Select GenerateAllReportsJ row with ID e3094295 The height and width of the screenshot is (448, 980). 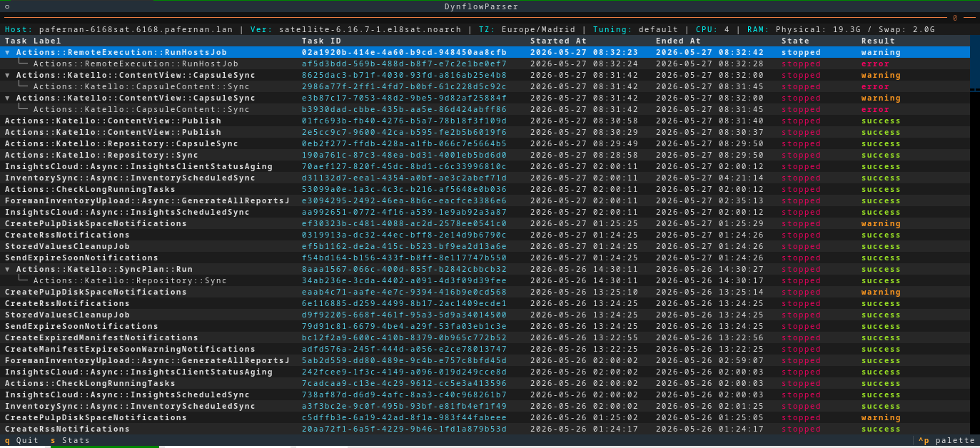pos(485,200)
